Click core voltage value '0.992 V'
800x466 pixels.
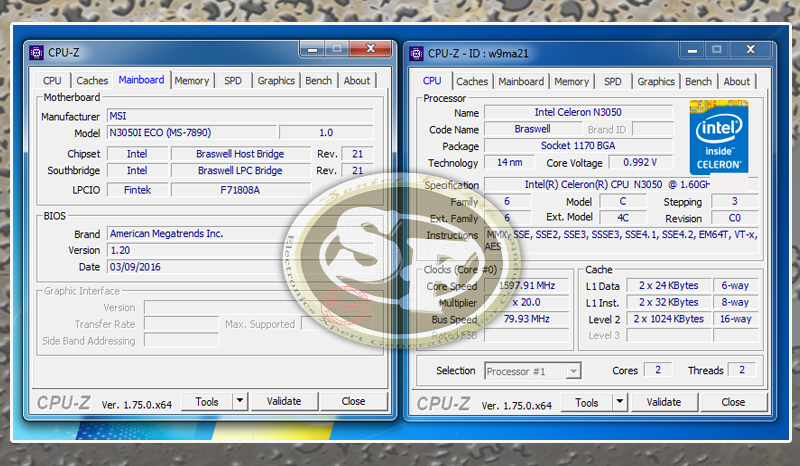tap(640, 162)
